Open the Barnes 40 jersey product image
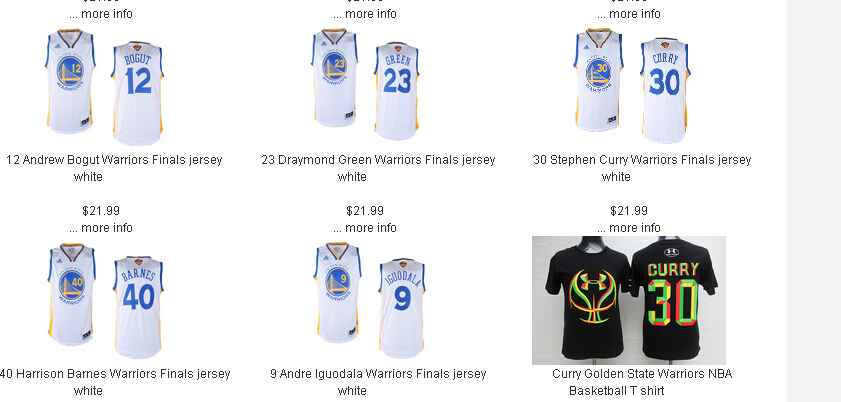This screenshot has width=841, height=402. click(106, 301)
